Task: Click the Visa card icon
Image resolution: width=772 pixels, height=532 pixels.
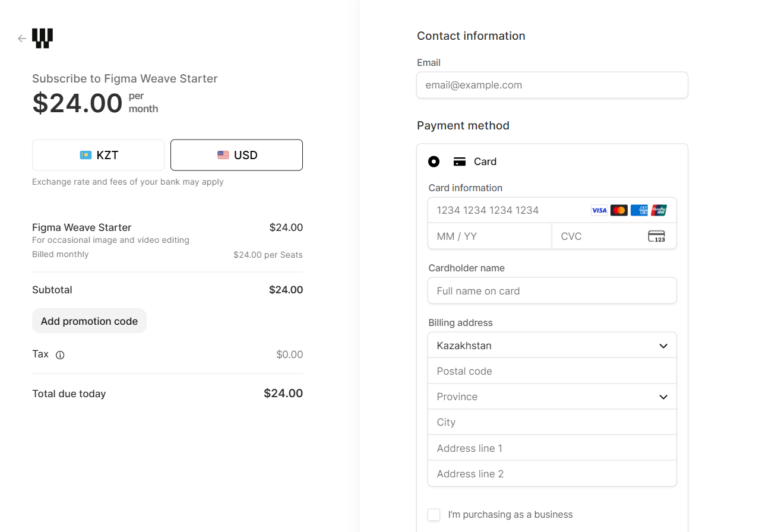Action: (x=599, y=210)
